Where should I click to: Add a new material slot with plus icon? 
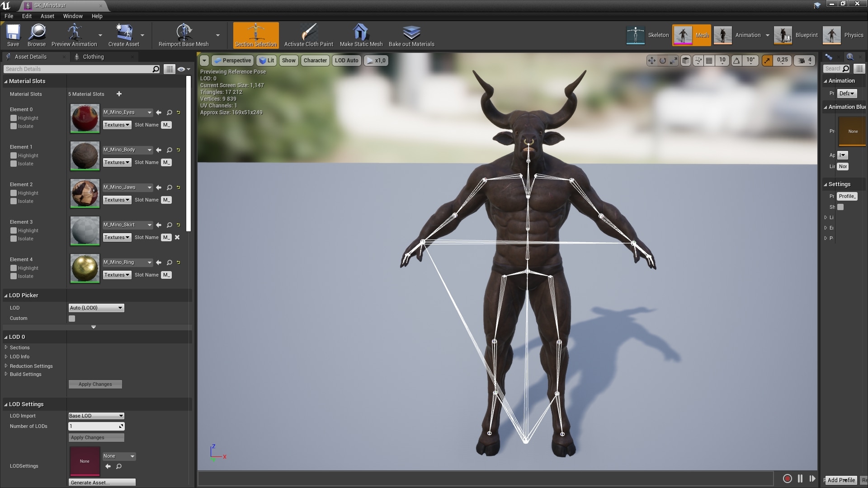[x=119, y=94]
